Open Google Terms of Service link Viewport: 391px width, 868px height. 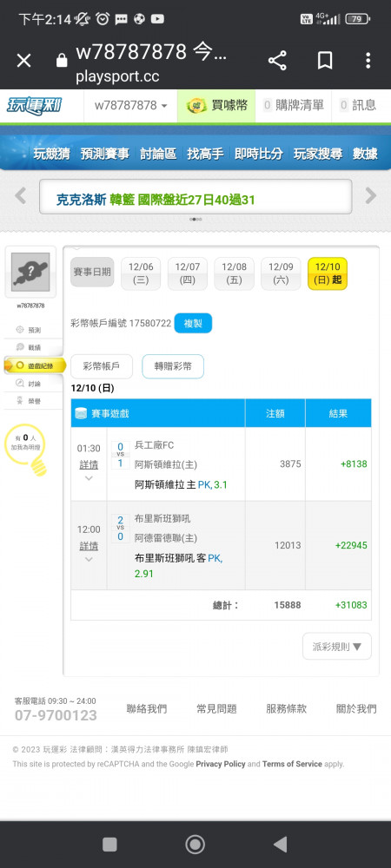[x=292, y=764]
